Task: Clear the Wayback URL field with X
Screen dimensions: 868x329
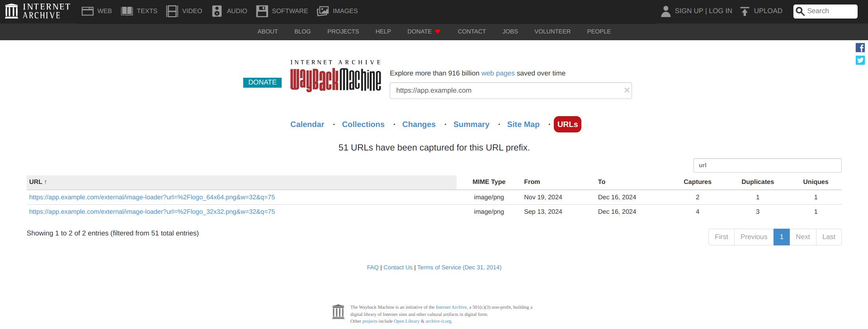Action: [x=627, y=90]
